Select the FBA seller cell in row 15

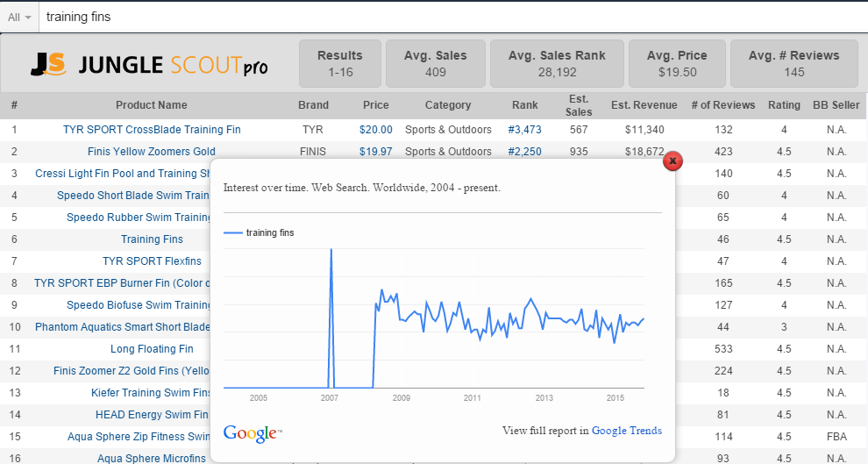[x=836, y=436]
